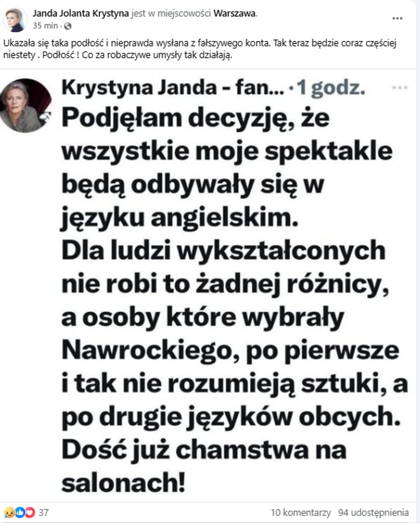This screenshot has width=420, height=523.
Task: Click the sad crying reaction emoji
Action: [x=9, y=512]
